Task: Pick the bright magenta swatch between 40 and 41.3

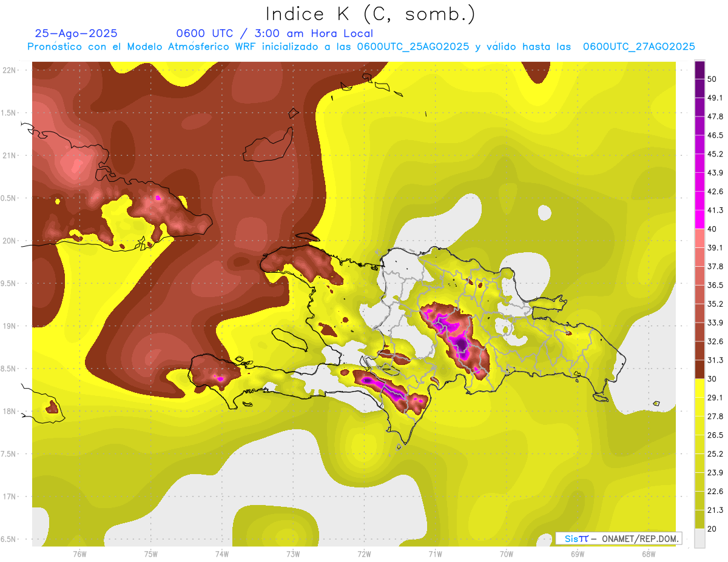Action: 699,219
